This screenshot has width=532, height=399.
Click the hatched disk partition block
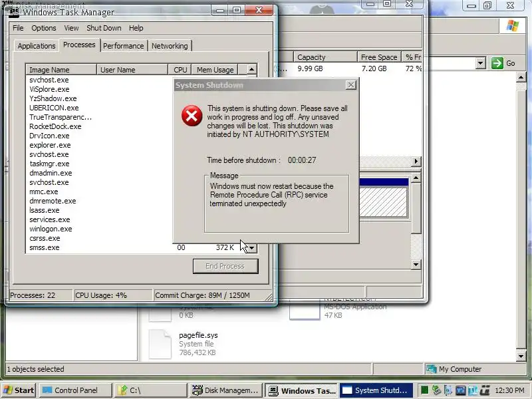pyautogui.click(x=384, y=202)
